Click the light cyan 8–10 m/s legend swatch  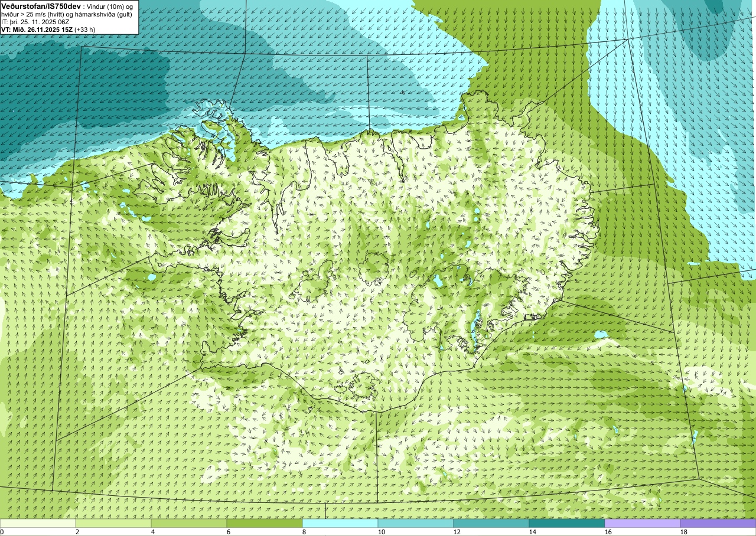pos(340,523)
